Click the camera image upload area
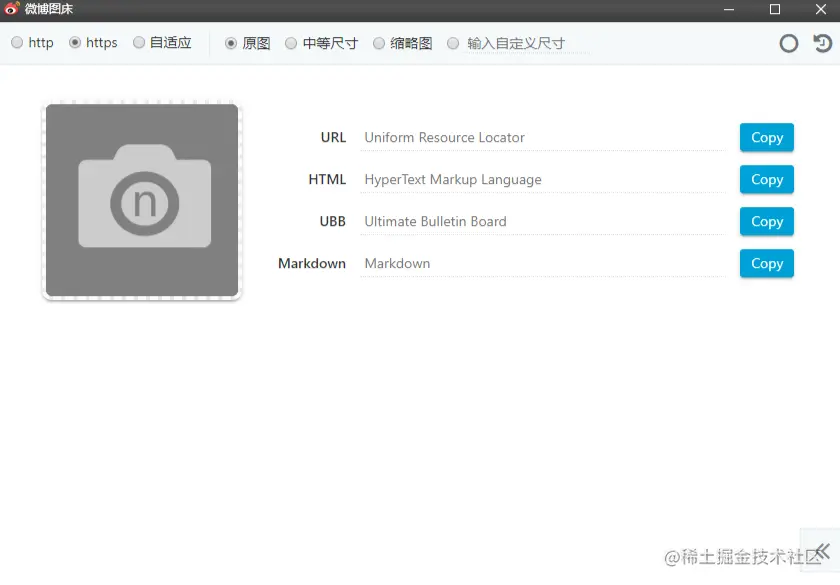 pyautogui.click(x=142, y=200)
